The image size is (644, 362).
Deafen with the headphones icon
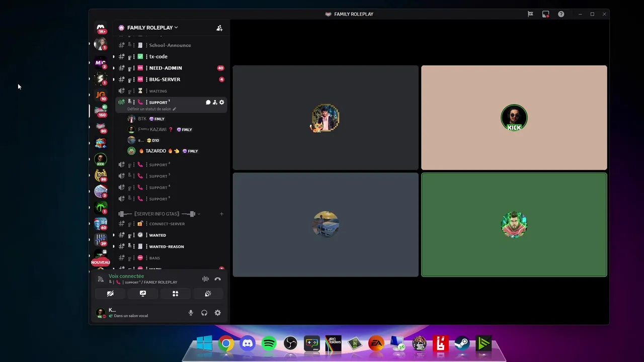click(204, 313)
